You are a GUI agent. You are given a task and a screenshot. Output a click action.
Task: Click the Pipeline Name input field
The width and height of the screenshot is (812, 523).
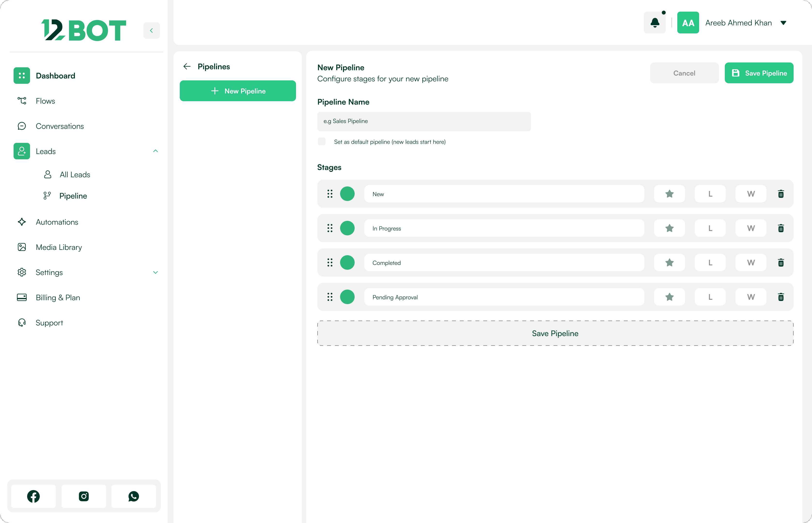point(424,121)
